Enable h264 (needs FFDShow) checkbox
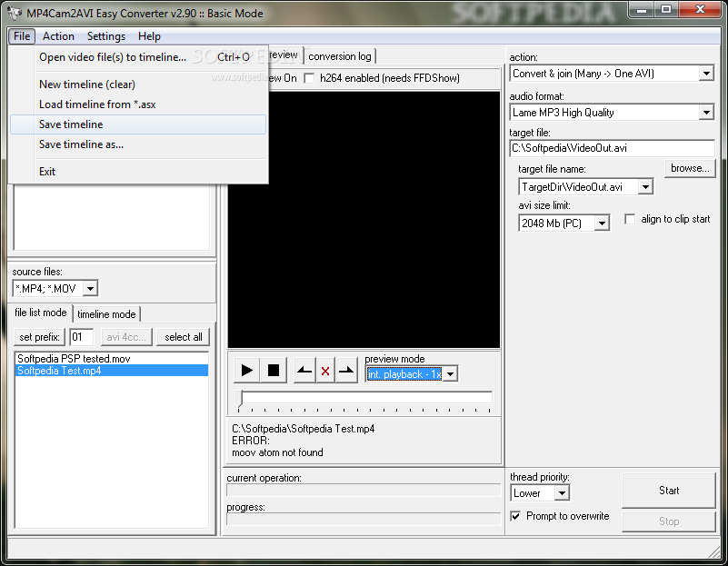 (x=309, y=78)
